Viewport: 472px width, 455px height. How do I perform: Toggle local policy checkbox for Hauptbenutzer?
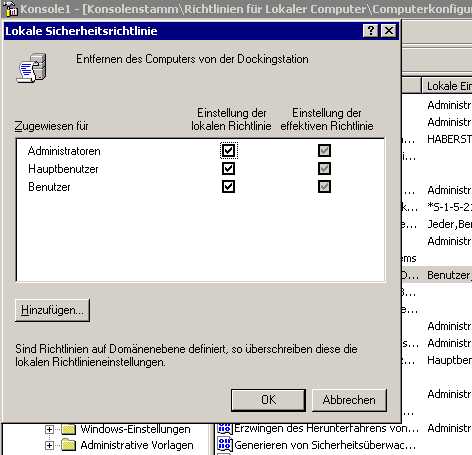click(228, 169)
